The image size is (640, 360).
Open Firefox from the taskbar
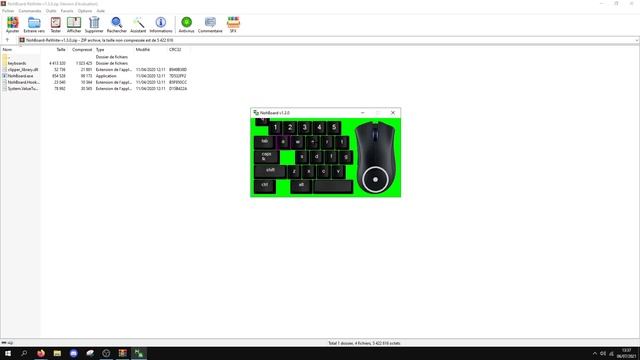pyautogui.click(x=41, y=353)
